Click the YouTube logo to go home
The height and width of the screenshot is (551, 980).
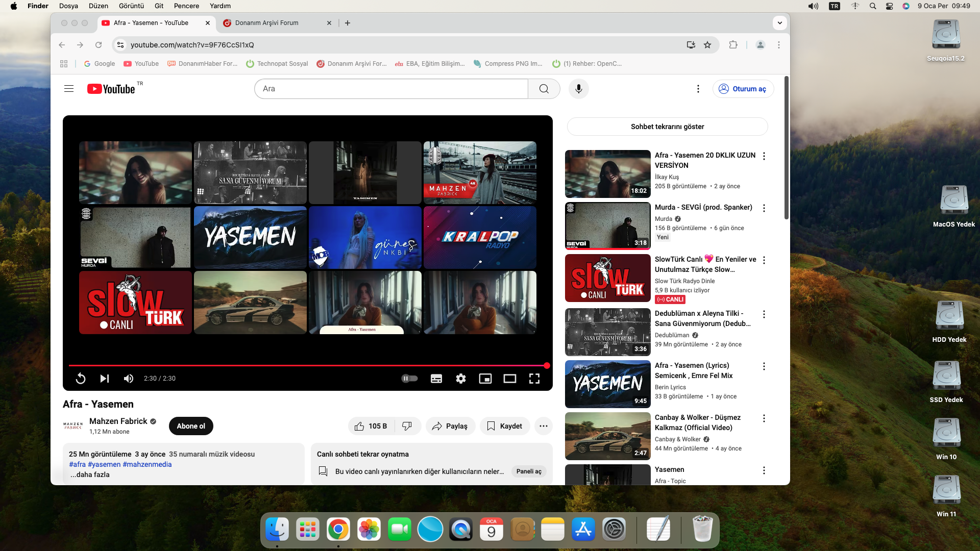tap(111, 89)
